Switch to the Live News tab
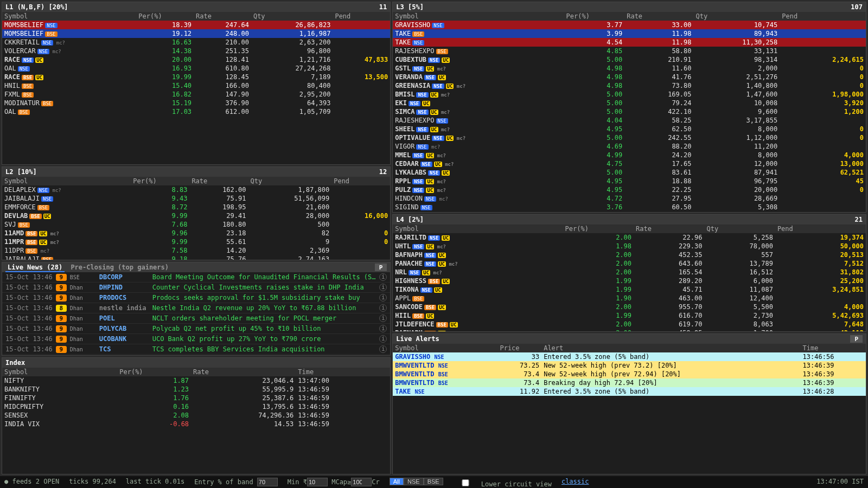This screenshot has width=868, height=488. point(35,267)
